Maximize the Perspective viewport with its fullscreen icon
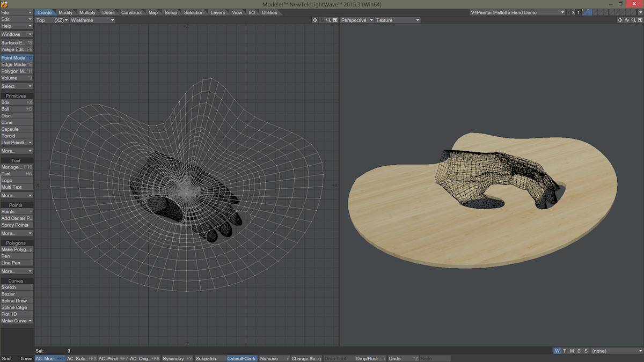The image size is (644, 362). 640,20
